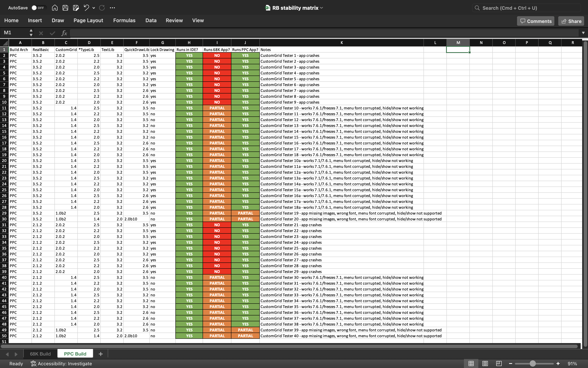
Task: Click the Save icon
Action: coord(65,8)
